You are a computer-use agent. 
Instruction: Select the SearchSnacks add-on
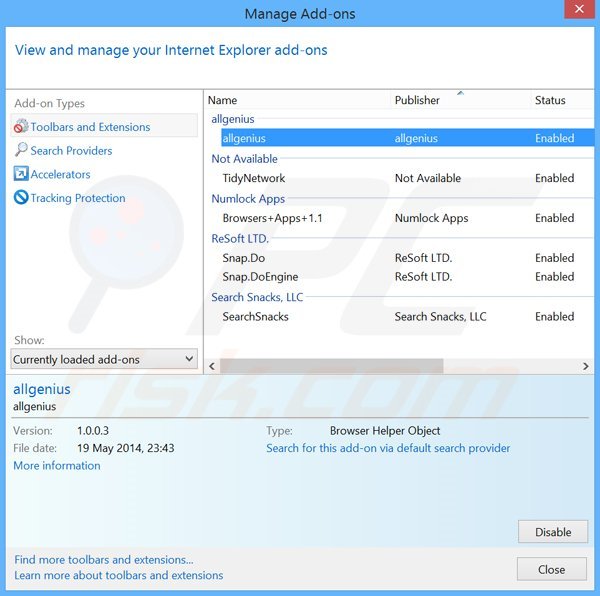pos(255,316)
